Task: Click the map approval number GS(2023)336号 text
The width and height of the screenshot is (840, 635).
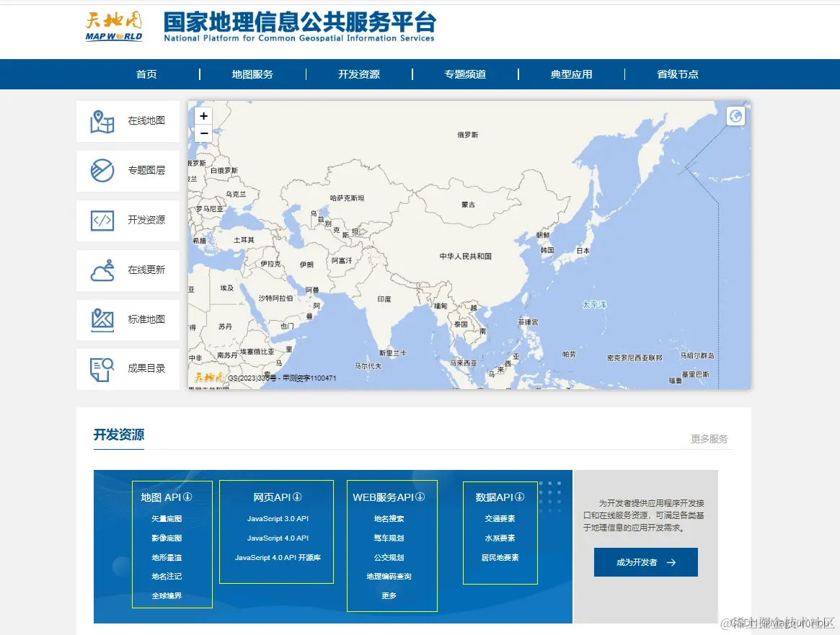Action: [252, 378]
